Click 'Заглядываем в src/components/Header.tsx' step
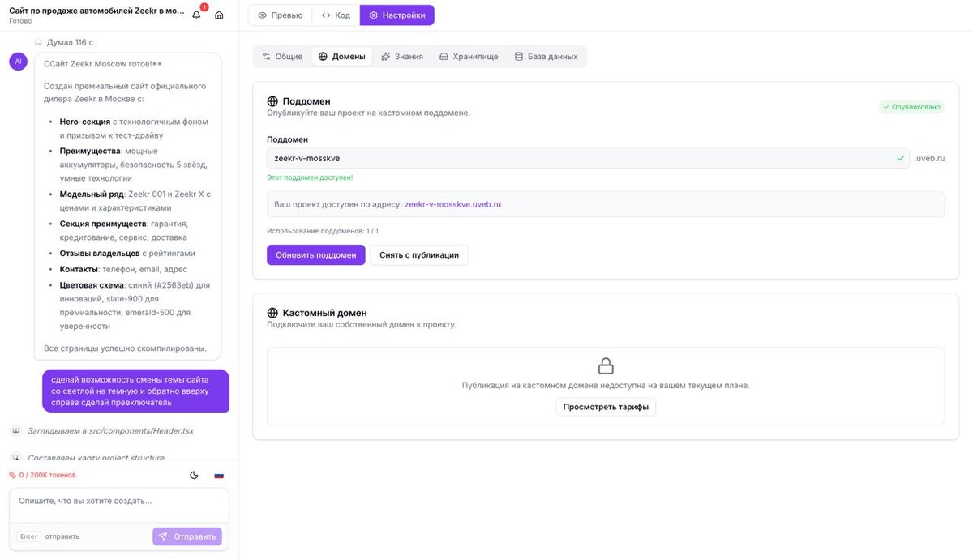Image resolution: width=973 pixels, height=560 pixels. click(110, 431)
